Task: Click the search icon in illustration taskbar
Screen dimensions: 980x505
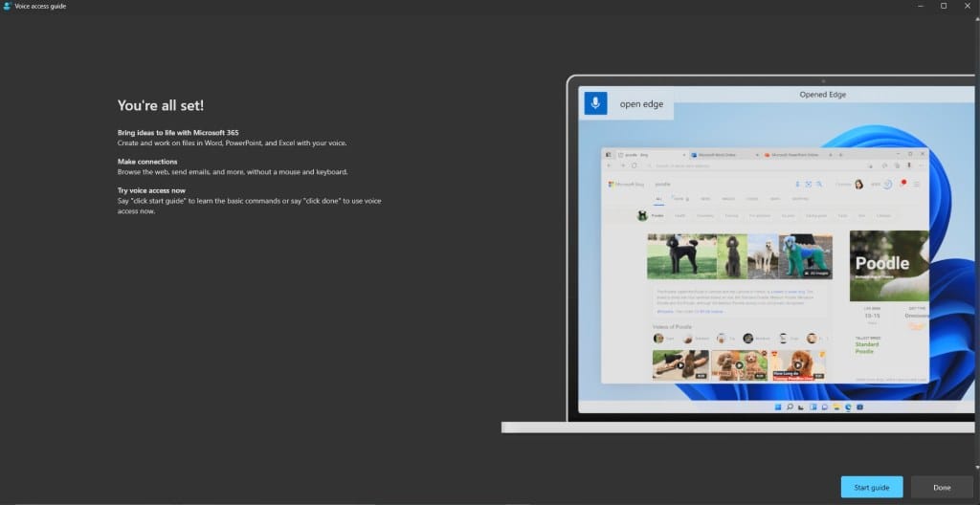Action: (789, 407)
